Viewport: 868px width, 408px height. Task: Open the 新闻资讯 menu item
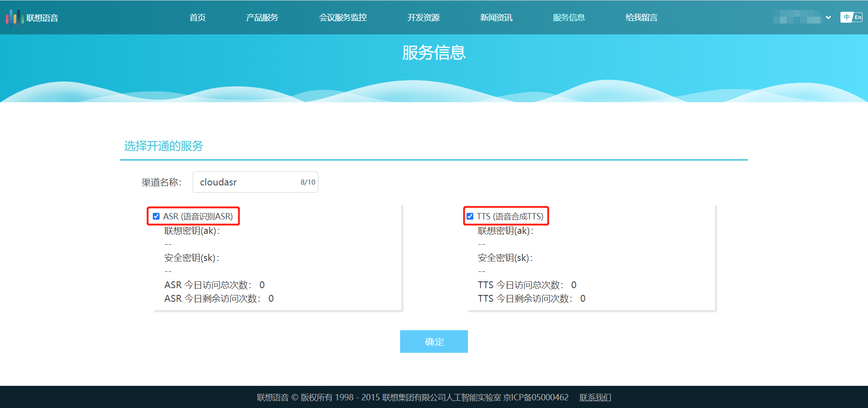point(496,18)
